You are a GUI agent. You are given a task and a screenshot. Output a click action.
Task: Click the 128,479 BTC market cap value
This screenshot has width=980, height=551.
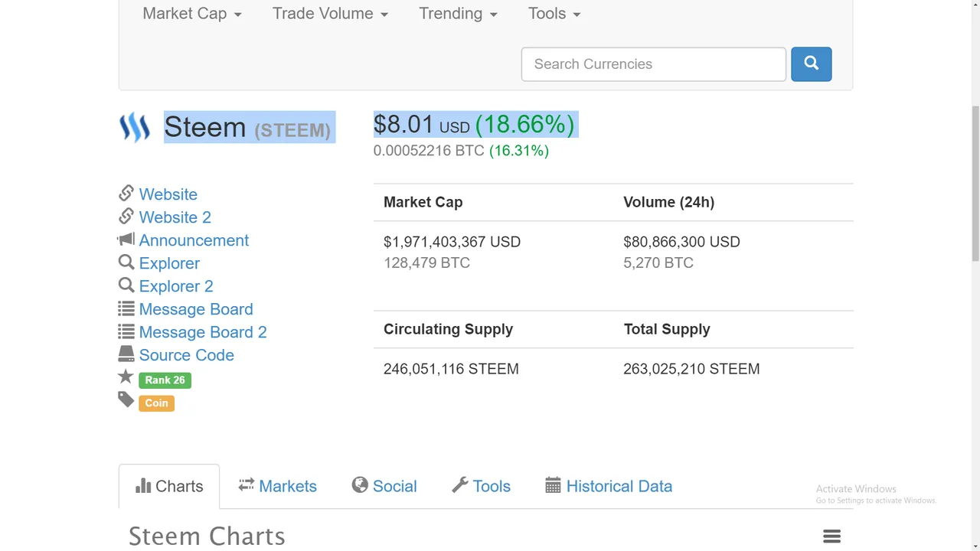click(x=426, y=262)
